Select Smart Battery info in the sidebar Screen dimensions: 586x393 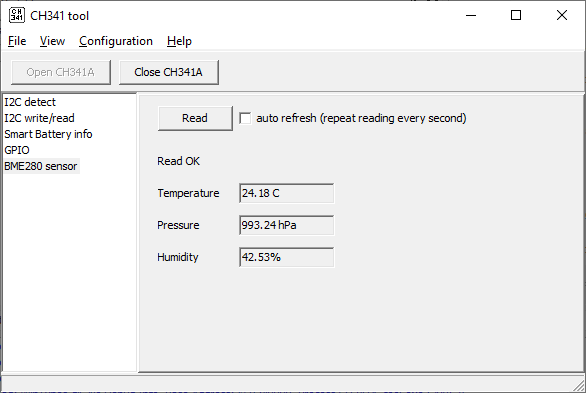click(x=48, y=134)
